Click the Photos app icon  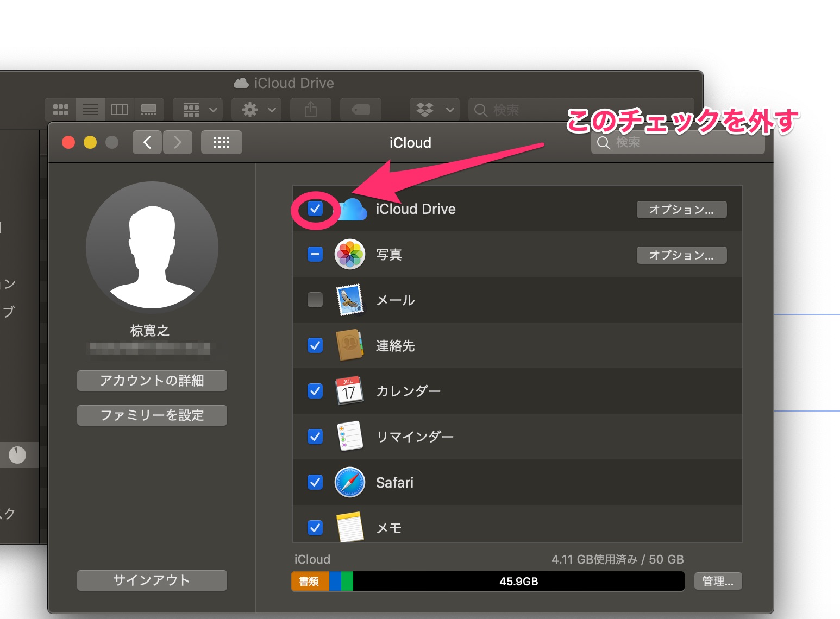point(350,254)
